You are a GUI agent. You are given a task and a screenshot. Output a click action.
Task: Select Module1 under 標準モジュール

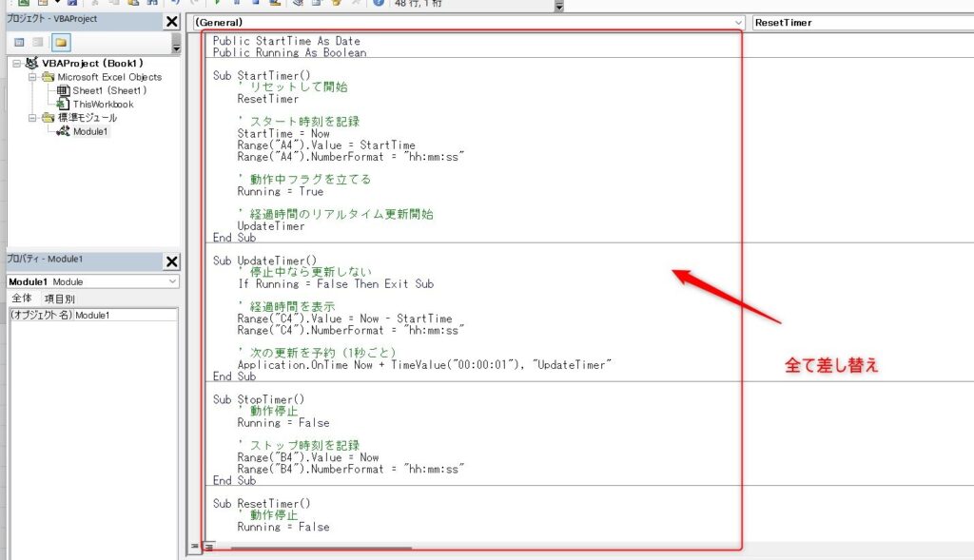tap(90, 131)
